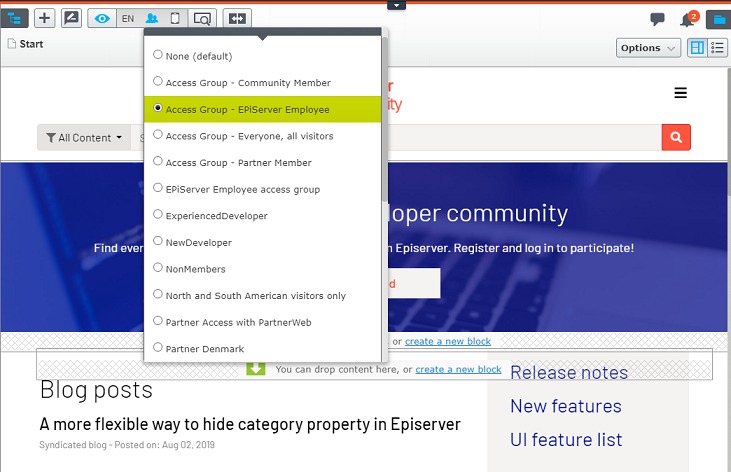Open the Release notes link
731x472 pixels.
click(x=569, y=373)
